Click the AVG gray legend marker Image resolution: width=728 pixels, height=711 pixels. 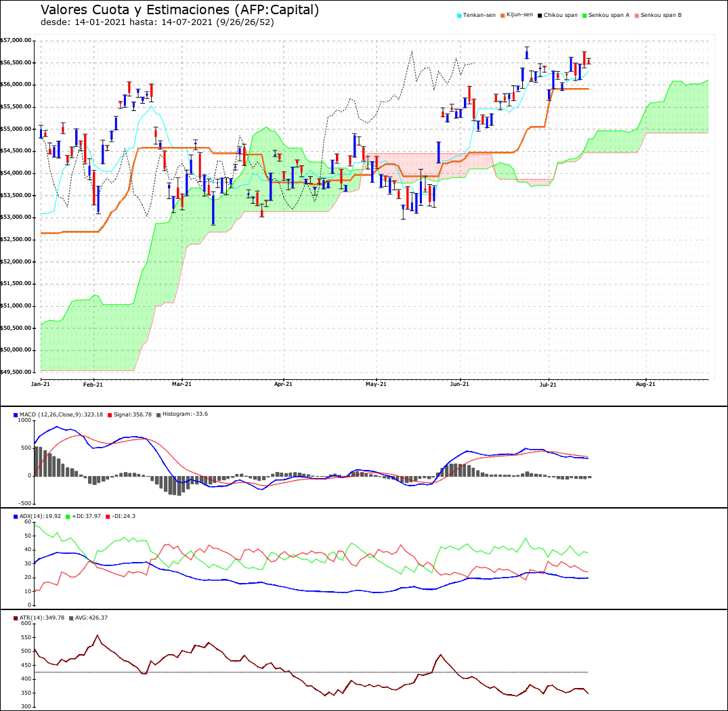click(x=71, y=618)
